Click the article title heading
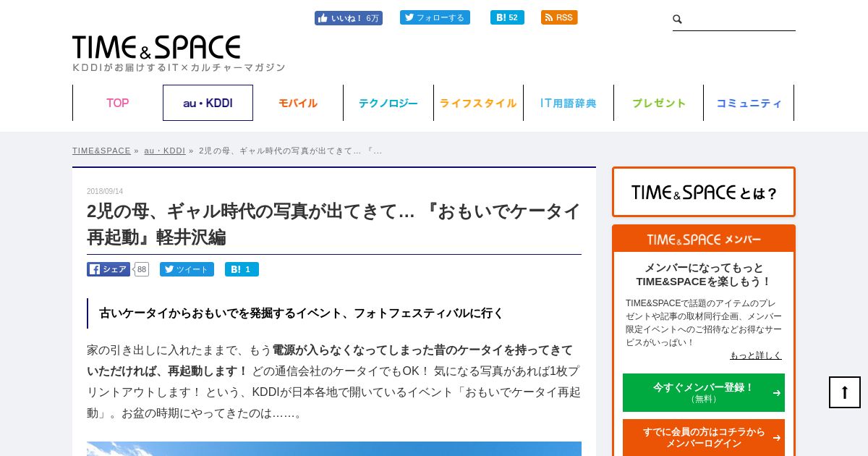The width and height of the screenshot is (868, 456). (333, 224)
